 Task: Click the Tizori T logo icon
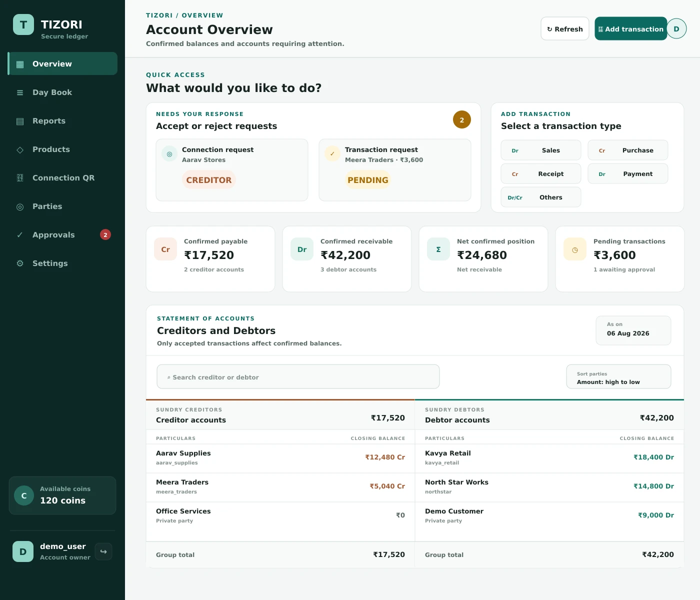pos(23,24)
